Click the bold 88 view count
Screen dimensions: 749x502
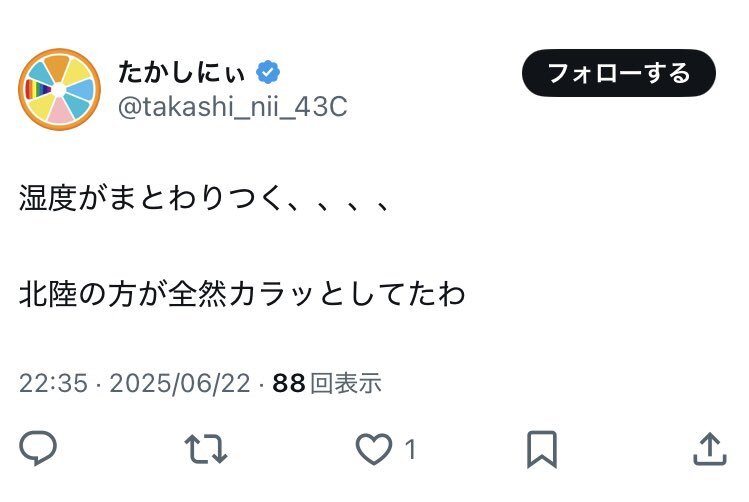(x=289, y=383)
